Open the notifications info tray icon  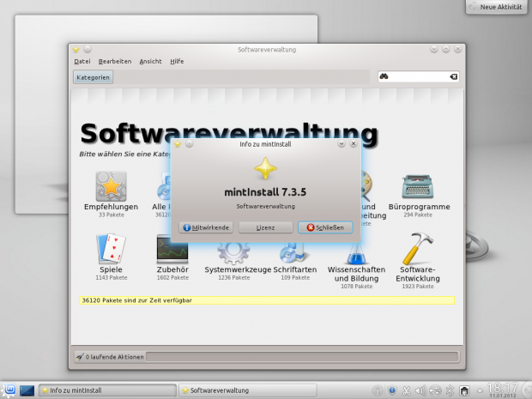[378, 390]
